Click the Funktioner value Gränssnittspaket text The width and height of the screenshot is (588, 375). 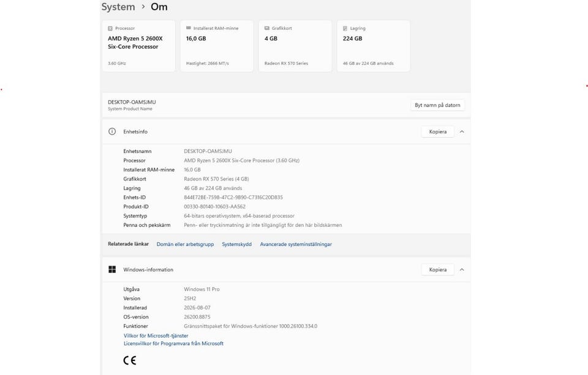[x=251, y=326]
